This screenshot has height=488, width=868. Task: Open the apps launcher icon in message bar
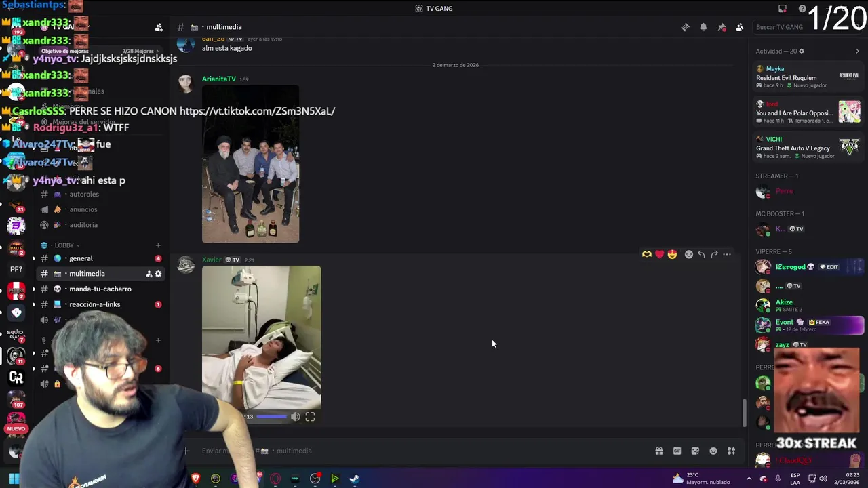click(731, 451)
